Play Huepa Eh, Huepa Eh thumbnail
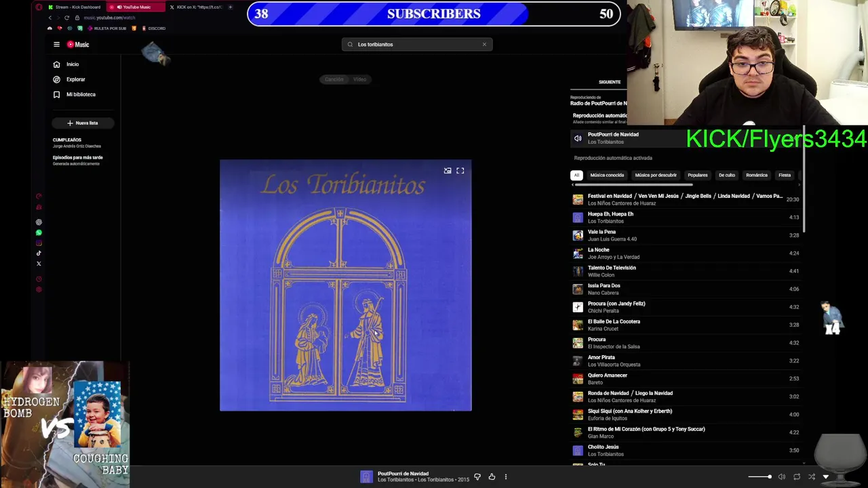 (x=578, y=218)
